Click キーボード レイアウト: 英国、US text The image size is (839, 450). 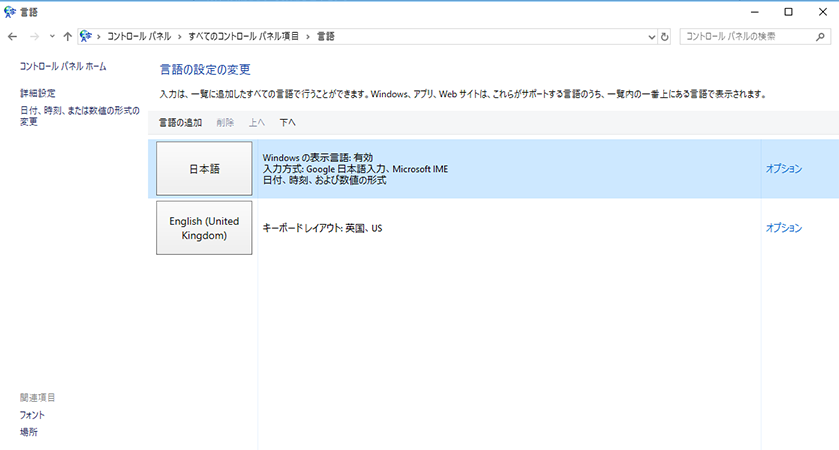[323, 228]
